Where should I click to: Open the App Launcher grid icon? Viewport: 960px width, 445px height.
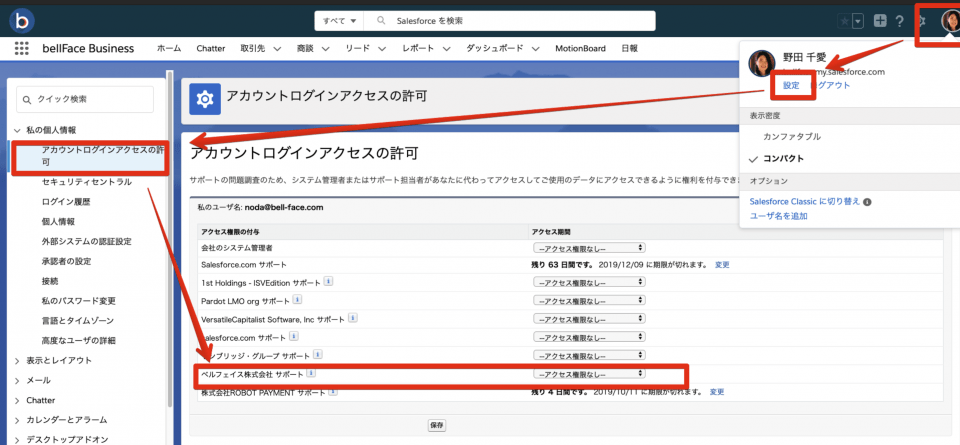pos(21,48)
